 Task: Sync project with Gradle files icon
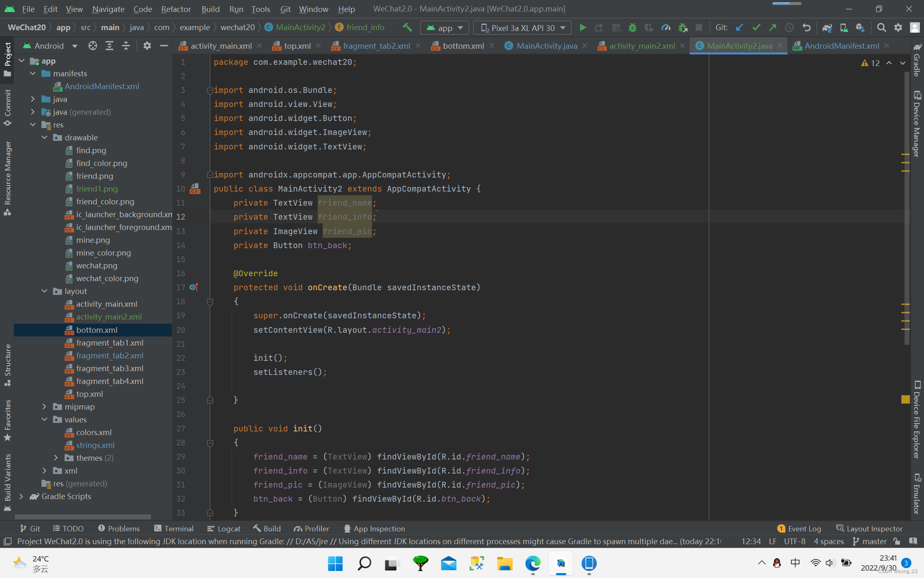coord(827,28)
